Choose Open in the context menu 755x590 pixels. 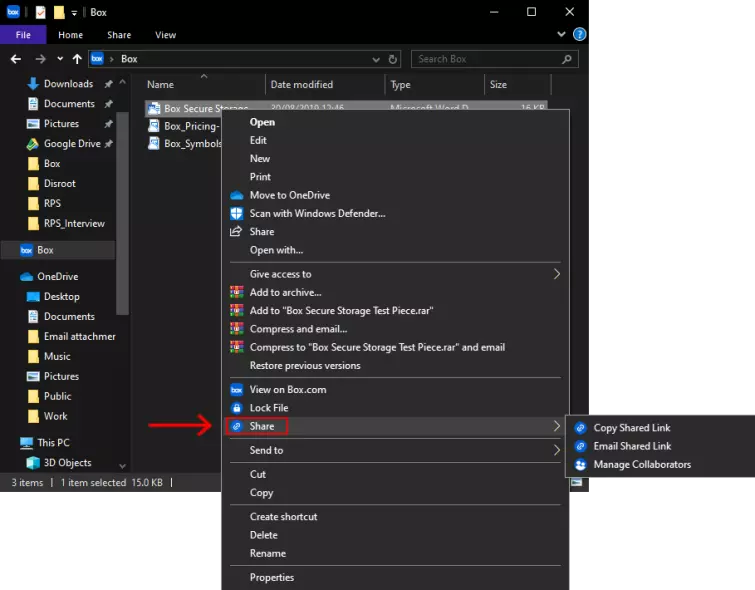click(262, 122)
